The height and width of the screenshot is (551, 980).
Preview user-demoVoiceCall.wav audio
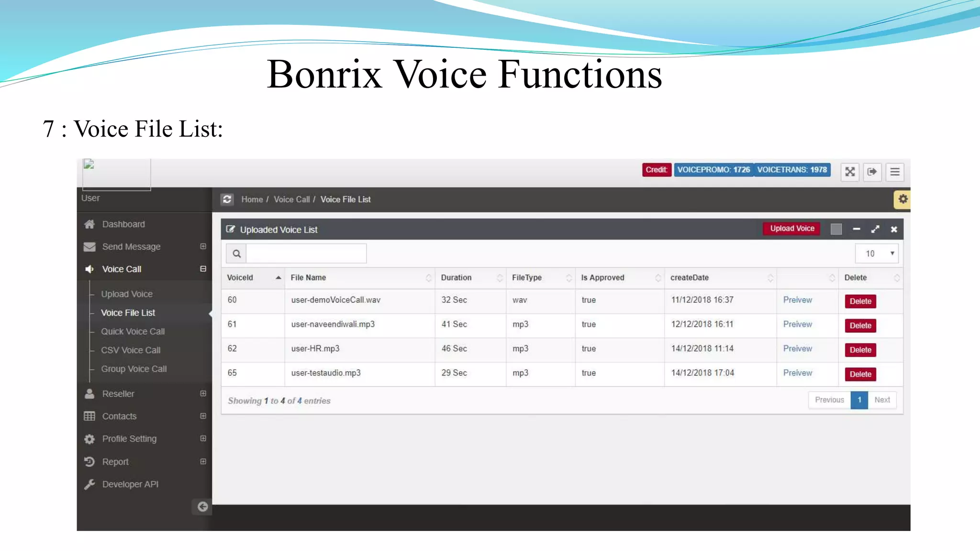797,300
